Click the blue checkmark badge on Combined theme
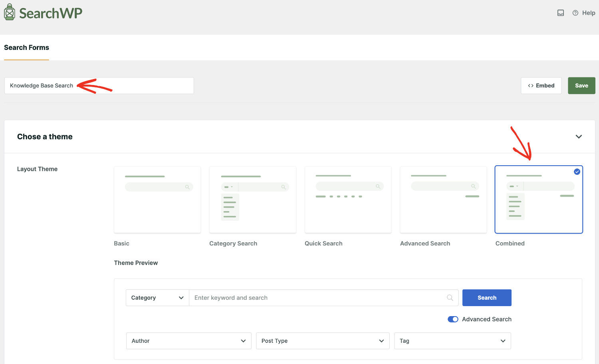 577,172
